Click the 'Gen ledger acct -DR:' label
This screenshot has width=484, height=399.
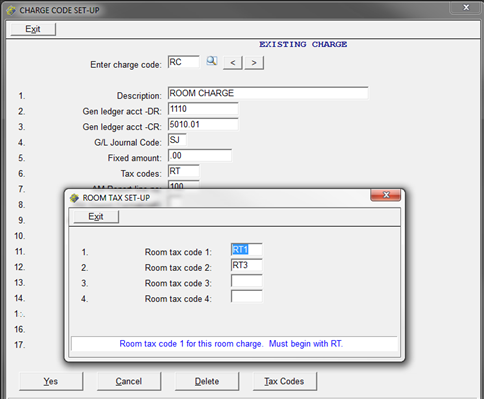pos(122,111)
